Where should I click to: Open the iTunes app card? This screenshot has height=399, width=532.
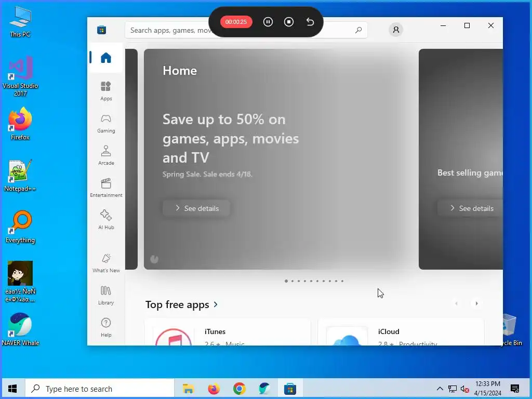pyautogui.click(x=228, y=332)
